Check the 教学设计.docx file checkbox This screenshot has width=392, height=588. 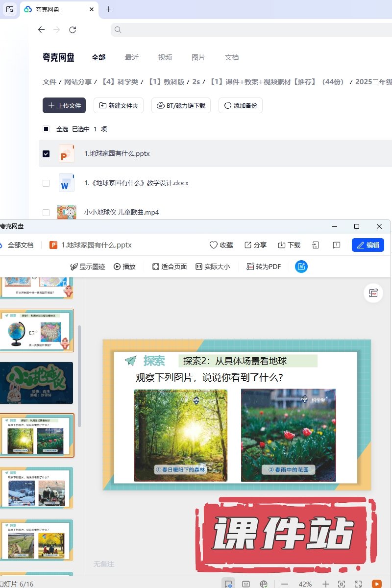(x=46, y=183)
